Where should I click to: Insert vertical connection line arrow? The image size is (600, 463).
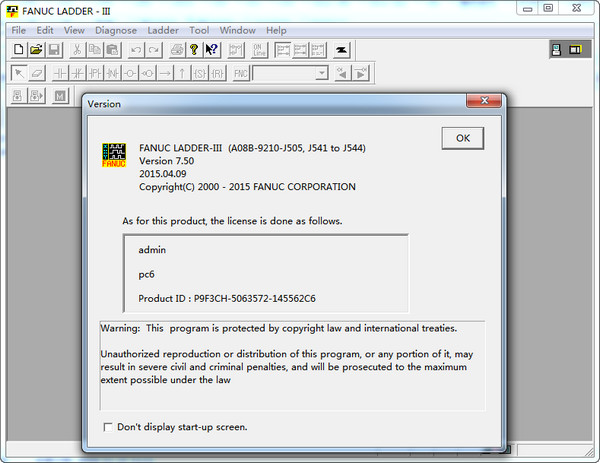[183, 73]
